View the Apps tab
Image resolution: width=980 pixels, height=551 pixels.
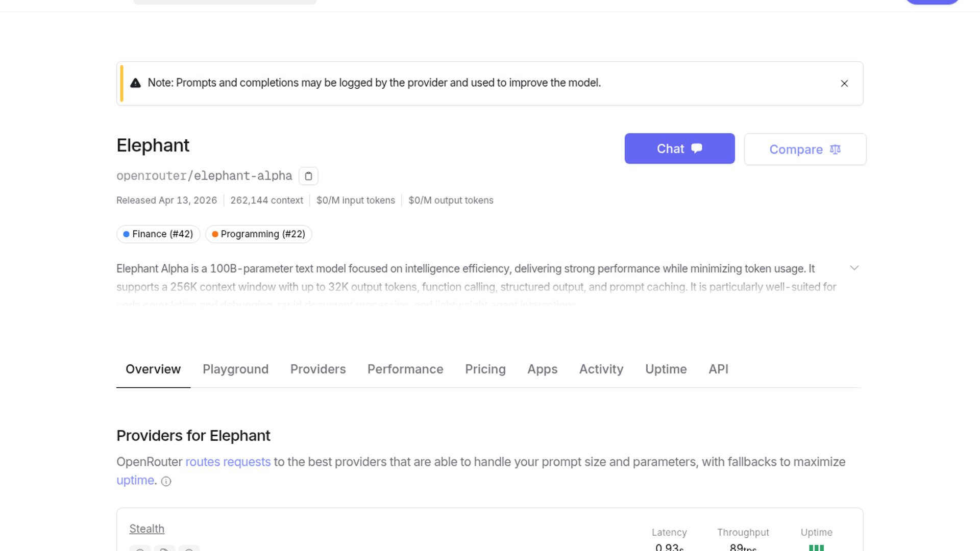(542, 369)
